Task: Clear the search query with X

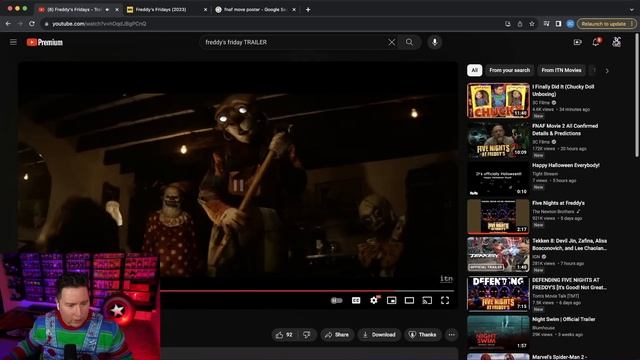Action: click(x=391, y=42)
